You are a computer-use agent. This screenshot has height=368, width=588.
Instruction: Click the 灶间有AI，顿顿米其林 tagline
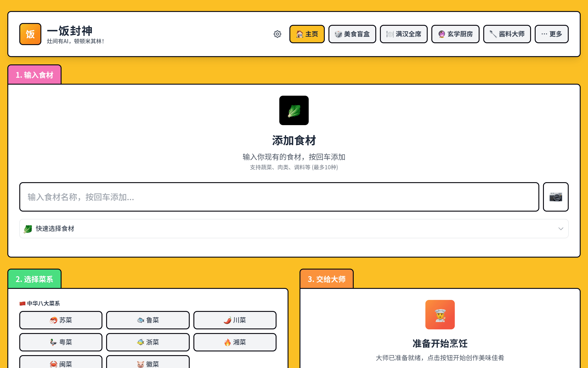[75, 41]
